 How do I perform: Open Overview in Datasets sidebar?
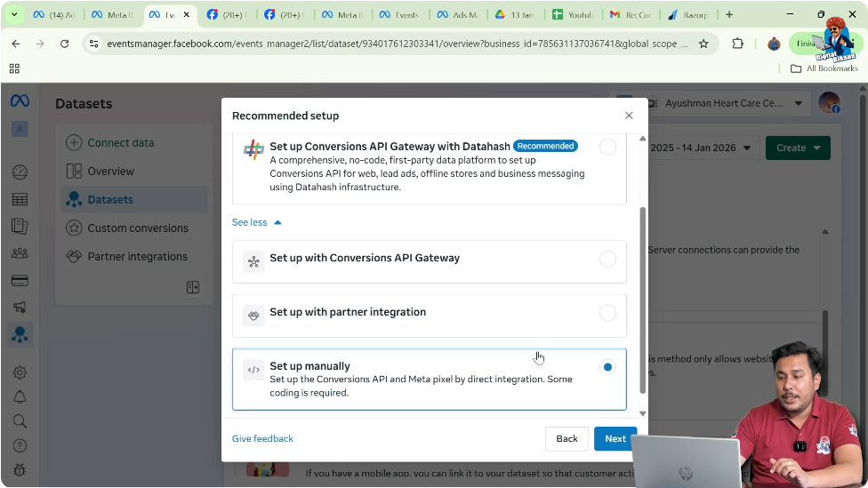point(134,172)
